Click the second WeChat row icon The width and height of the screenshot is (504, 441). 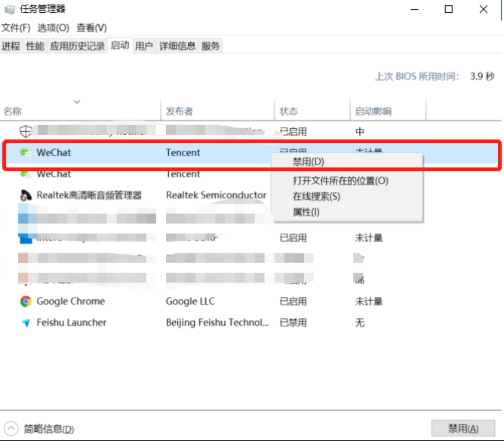(25, 174)
